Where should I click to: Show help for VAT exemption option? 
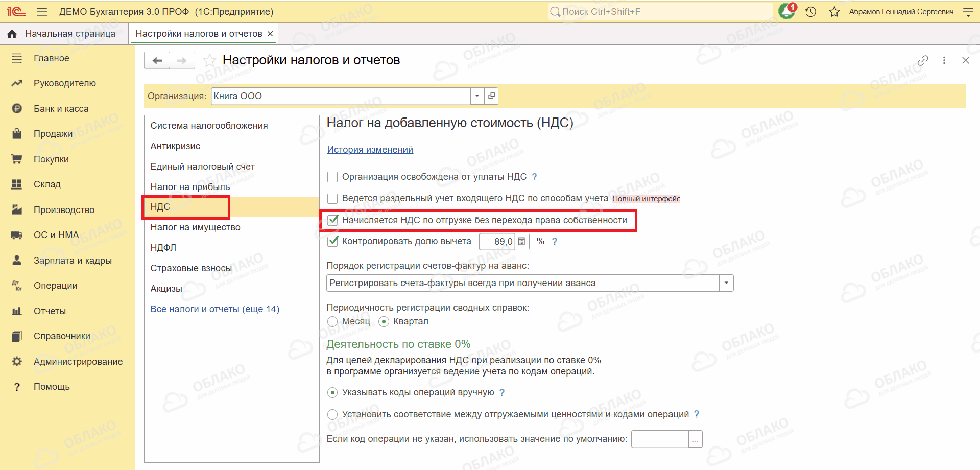pyautogui.click(x=534, y=177)
